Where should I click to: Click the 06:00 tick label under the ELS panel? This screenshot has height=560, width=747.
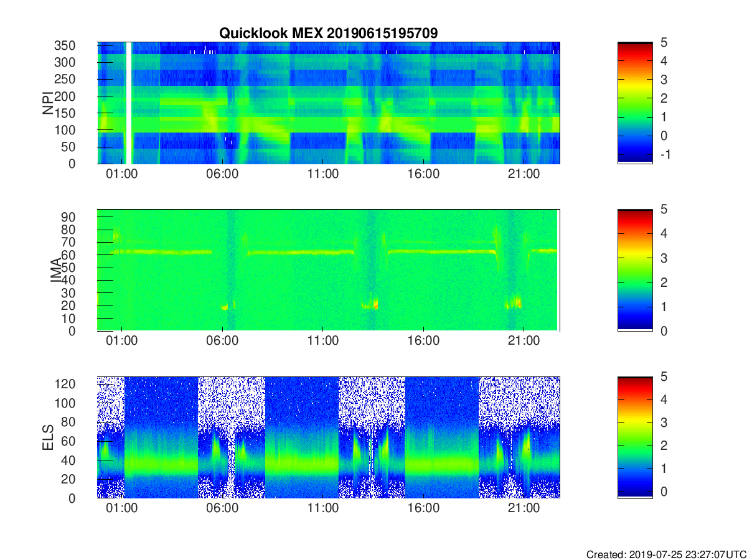[x=223, y=508]
